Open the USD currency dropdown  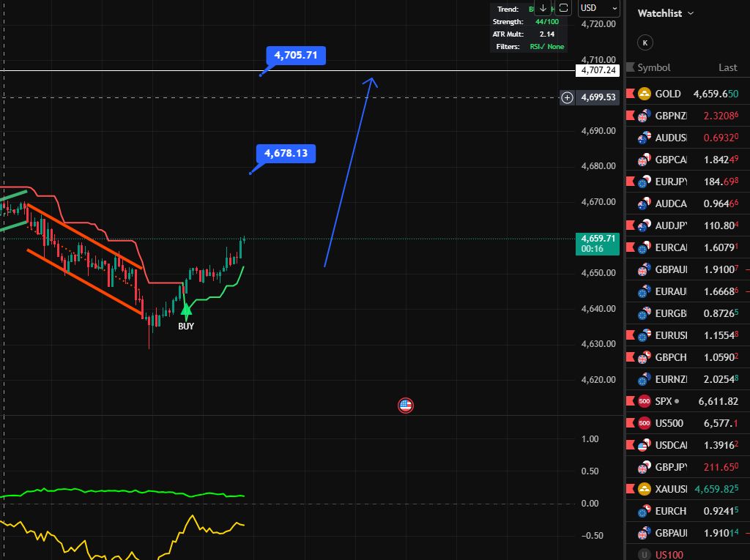[x=598, y=8]
